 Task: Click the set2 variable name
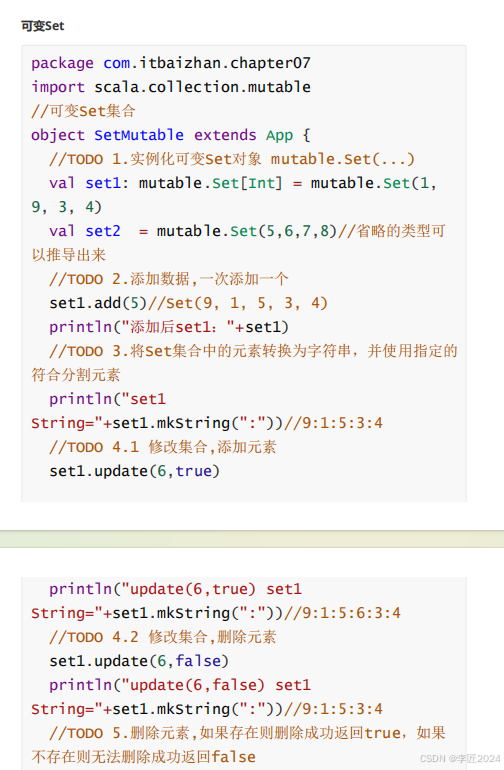point(103,231)
